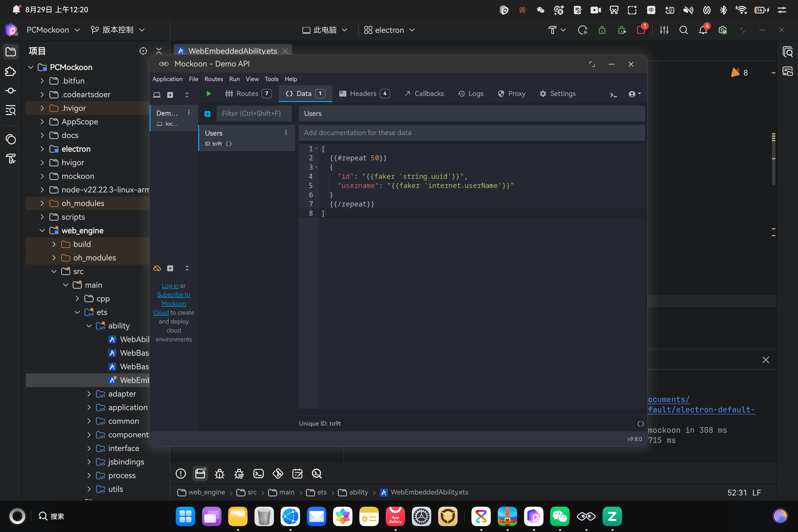Open the Demo environment options menu
The image size is (798, 532).
pyautogui.click(x=189, y=113)
